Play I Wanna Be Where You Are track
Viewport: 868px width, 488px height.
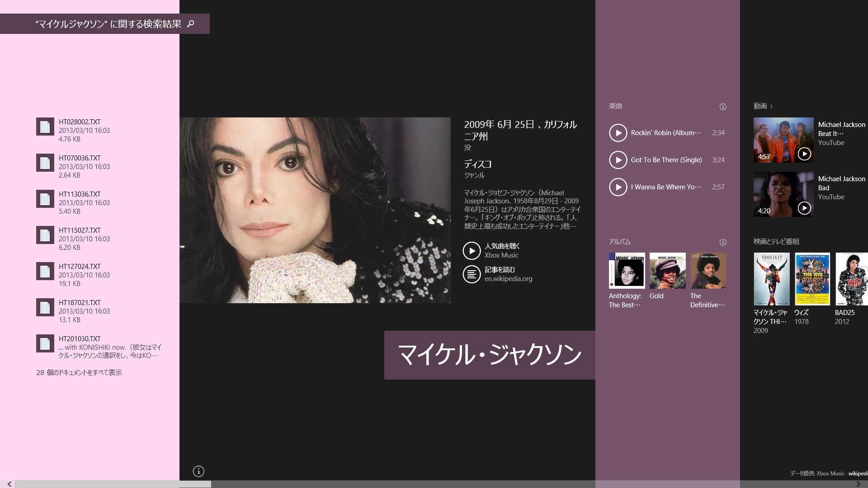pos(618,187)
